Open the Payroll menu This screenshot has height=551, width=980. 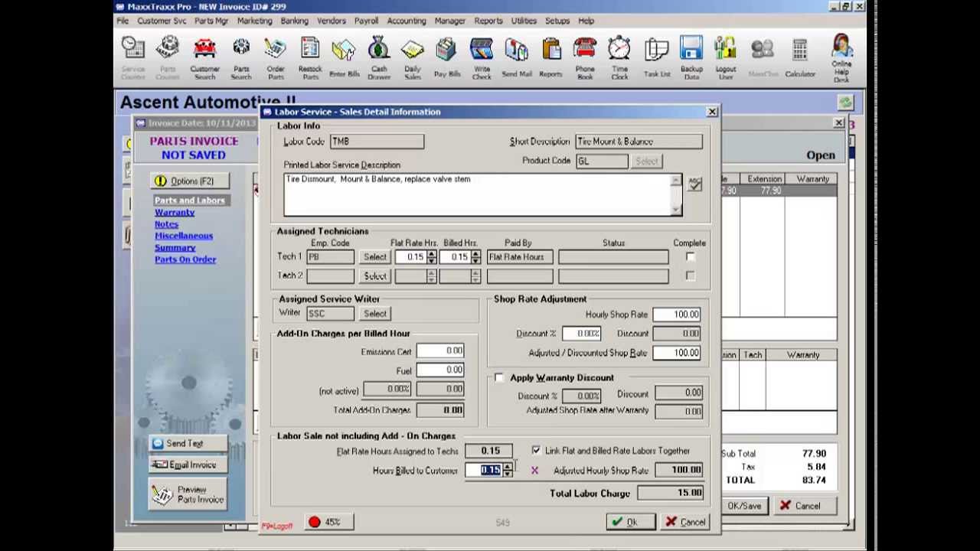(366, 21)
